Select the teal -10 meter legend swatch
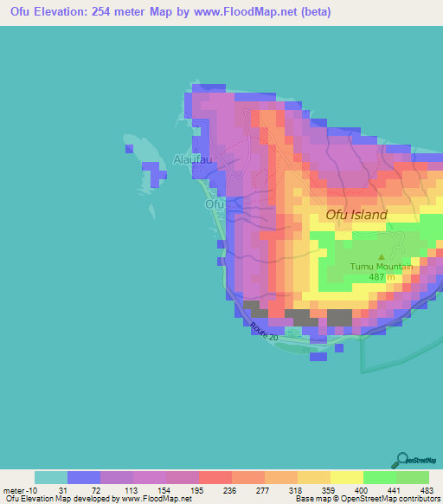This screenshot has height=504, width=443. pos(51,478)
